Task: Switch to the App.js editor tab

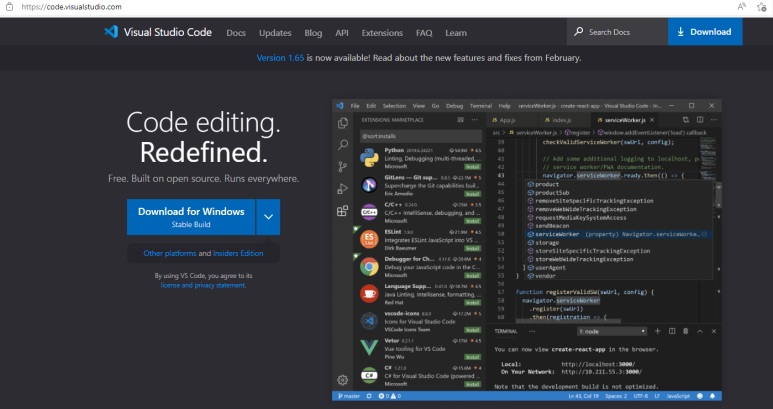Action: click(507, 120)
